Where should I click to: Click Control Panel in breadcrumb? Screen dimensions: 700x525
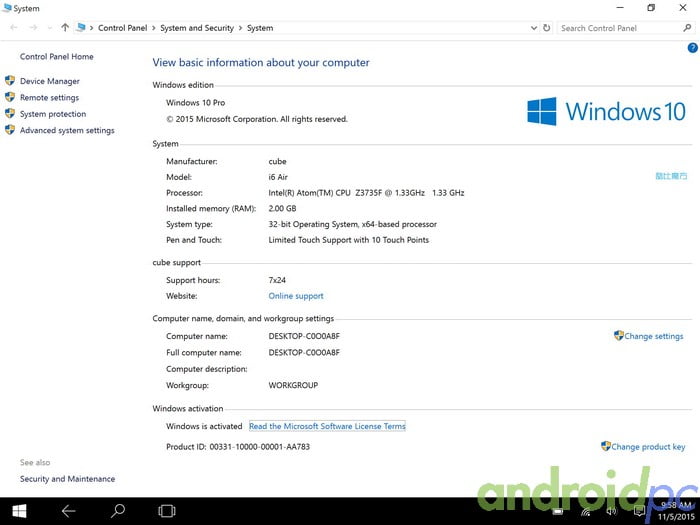pos(122,28)
